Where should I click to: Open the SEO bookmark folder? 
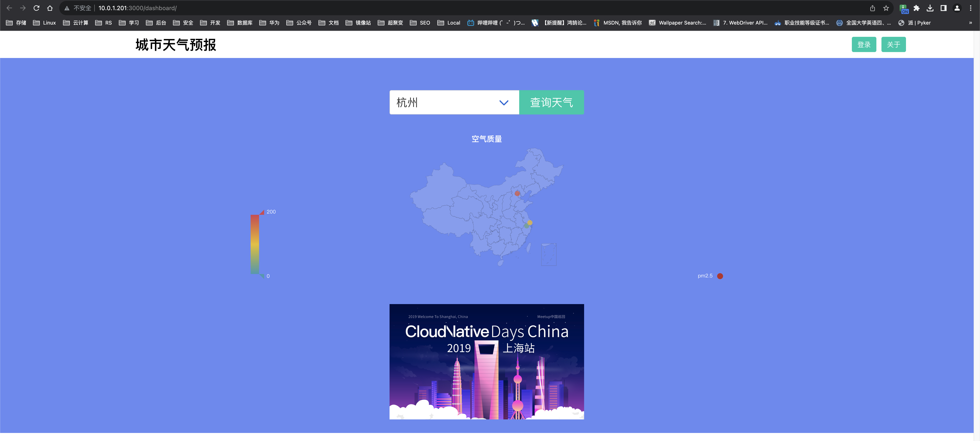(x=420, y=23)
